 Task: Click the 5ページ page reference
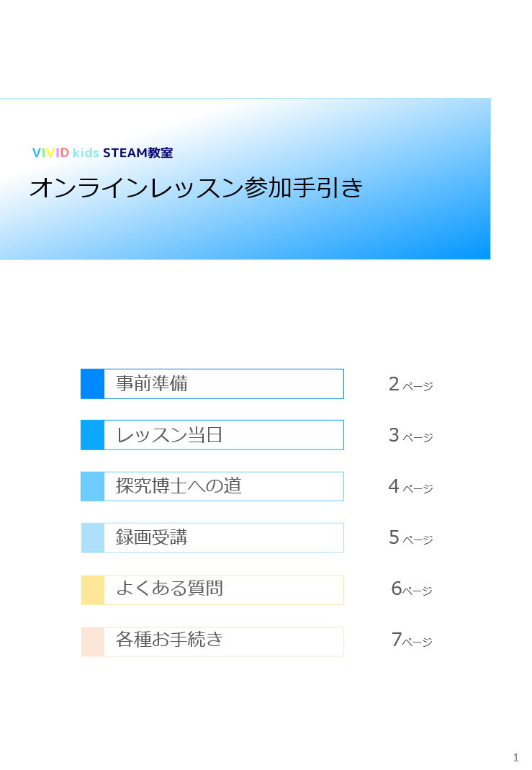411,537
